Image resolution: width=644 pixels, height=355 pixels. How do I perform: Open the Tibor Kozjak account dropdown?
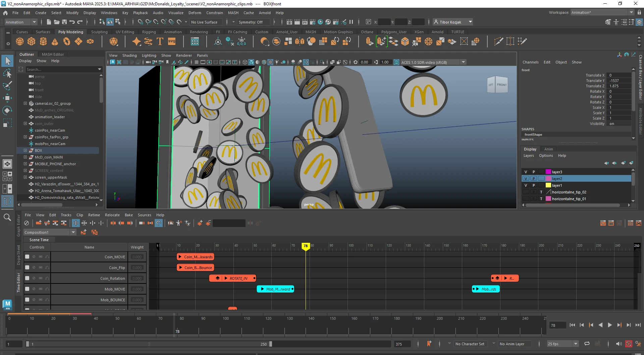pyautogui.click(x=453, y=22)
